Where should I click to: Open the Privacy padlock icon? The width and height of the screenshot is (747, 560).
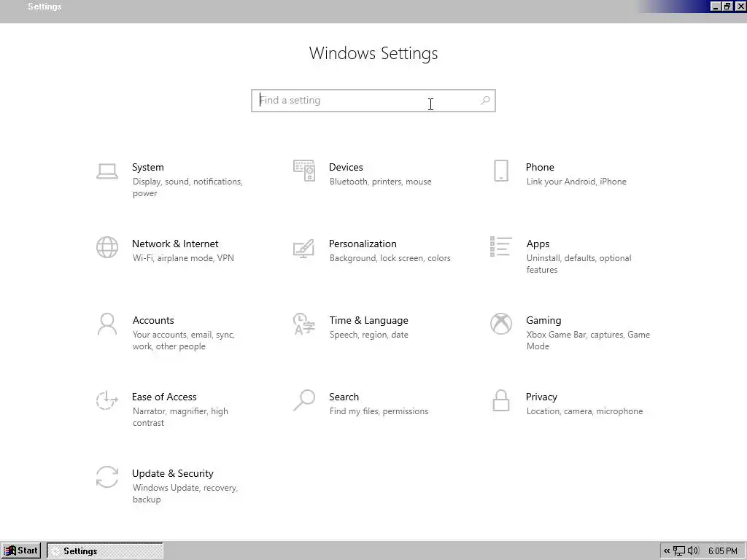point(501,400)
